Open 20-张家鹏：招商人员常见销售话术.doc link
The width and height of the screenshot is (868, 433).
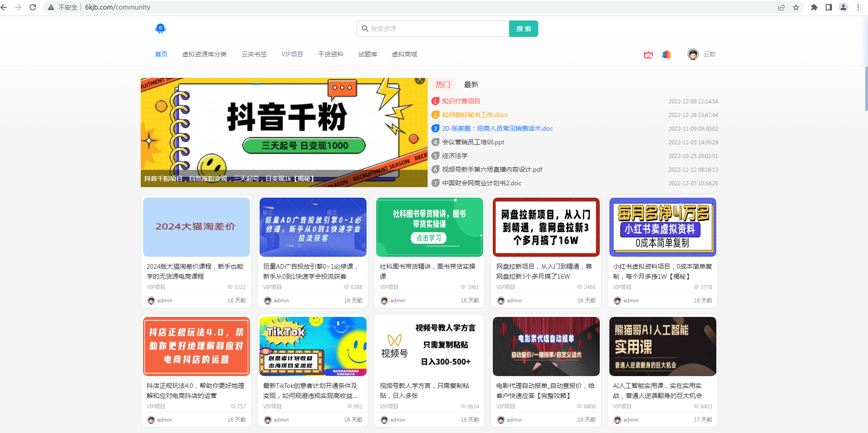497,128
